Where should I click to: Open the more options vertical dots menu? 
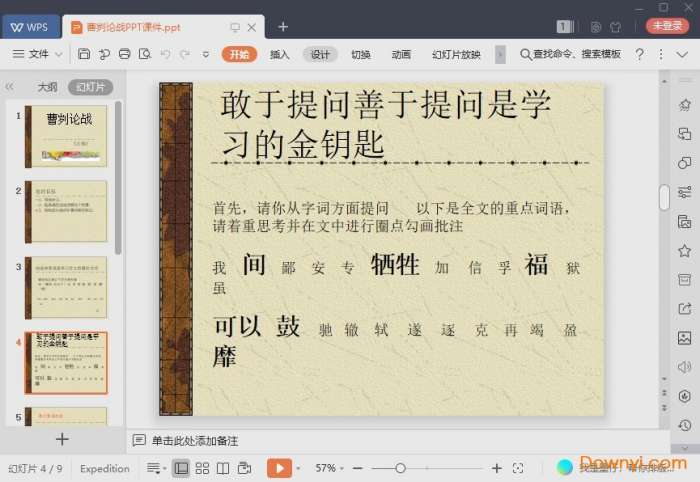(x=661, y=54)
